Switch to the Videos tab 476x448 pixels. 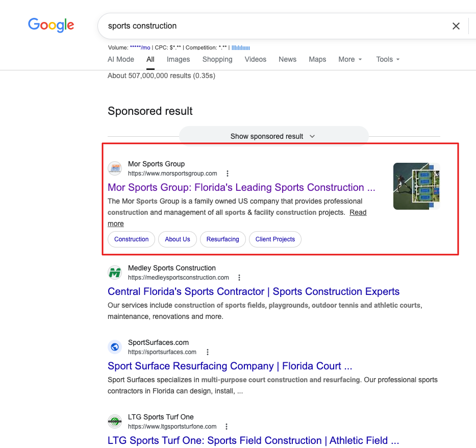[255, 59]
